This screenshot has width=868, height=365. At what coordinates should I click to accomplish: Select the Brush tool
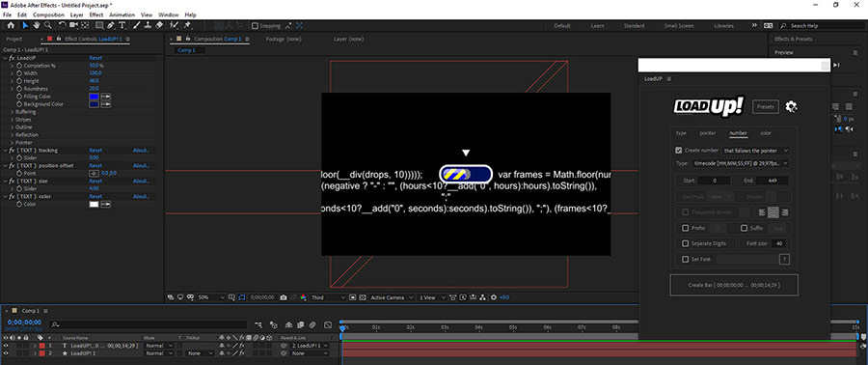(137, 25)
